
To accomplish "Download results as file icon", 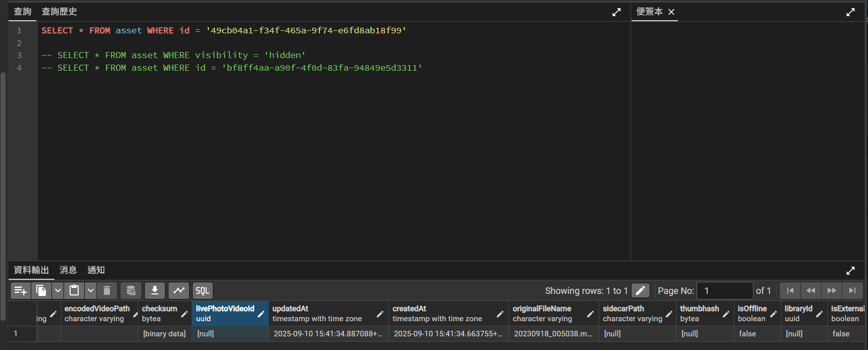I will coord(155,290).
